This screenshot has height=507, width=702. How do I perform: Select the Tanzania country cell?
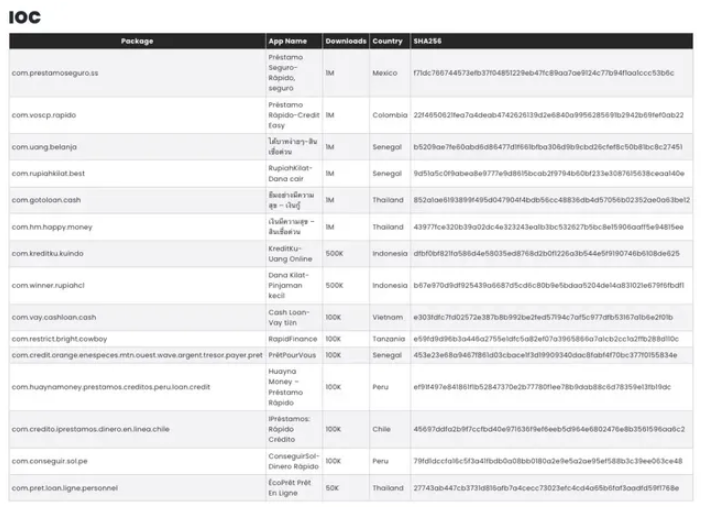point(388,338)
